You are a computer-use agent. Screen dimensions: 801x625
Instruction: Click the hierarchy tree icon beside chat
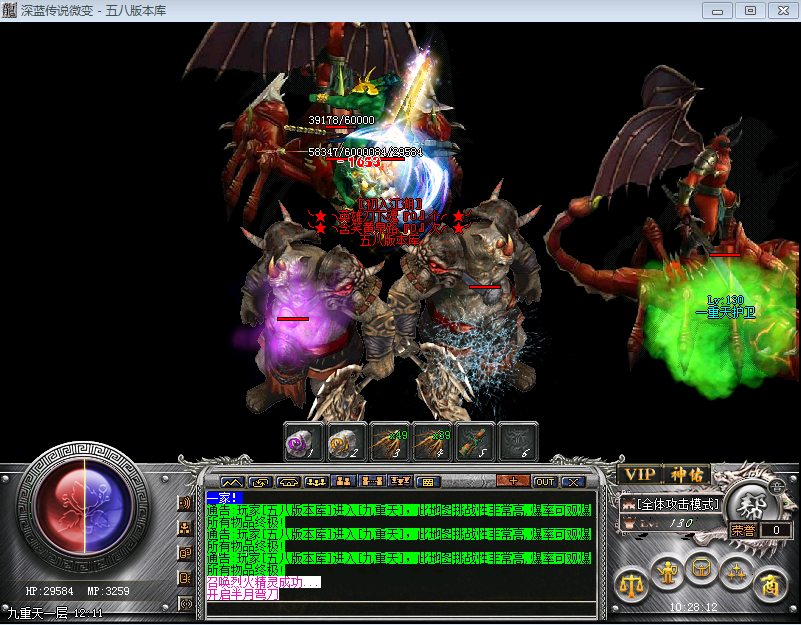coord(185,528)
